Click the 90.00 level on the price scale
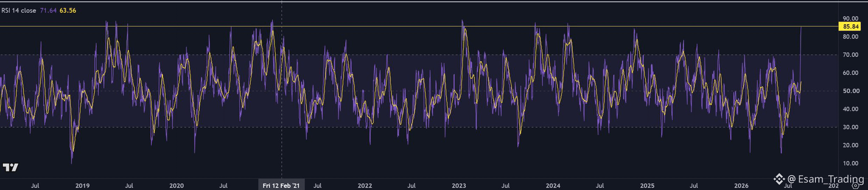Image resolution: width=868 pixels, height=190 pixels. coord(851,19)
